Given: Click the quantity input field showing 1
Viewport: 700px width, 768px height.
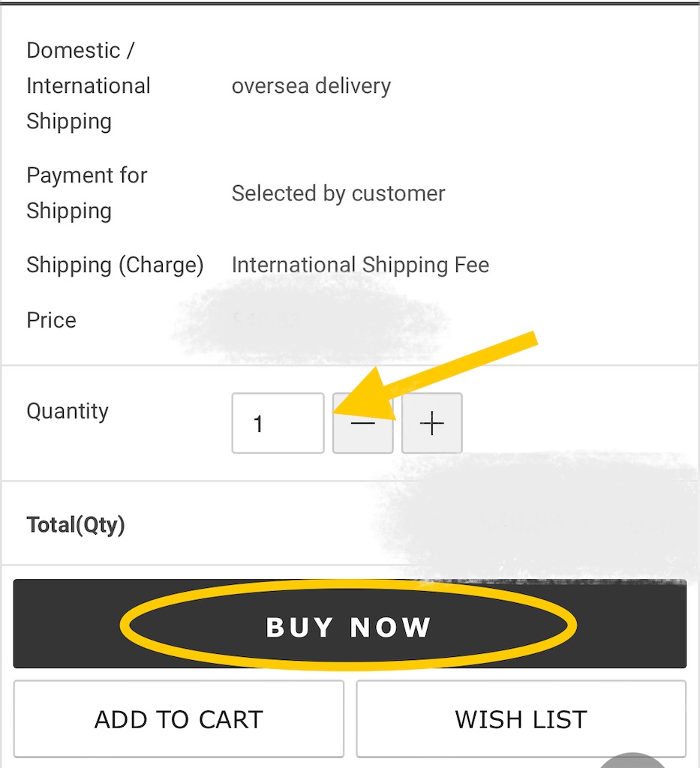Looking at the screenshot, I should tap(278, 423).
